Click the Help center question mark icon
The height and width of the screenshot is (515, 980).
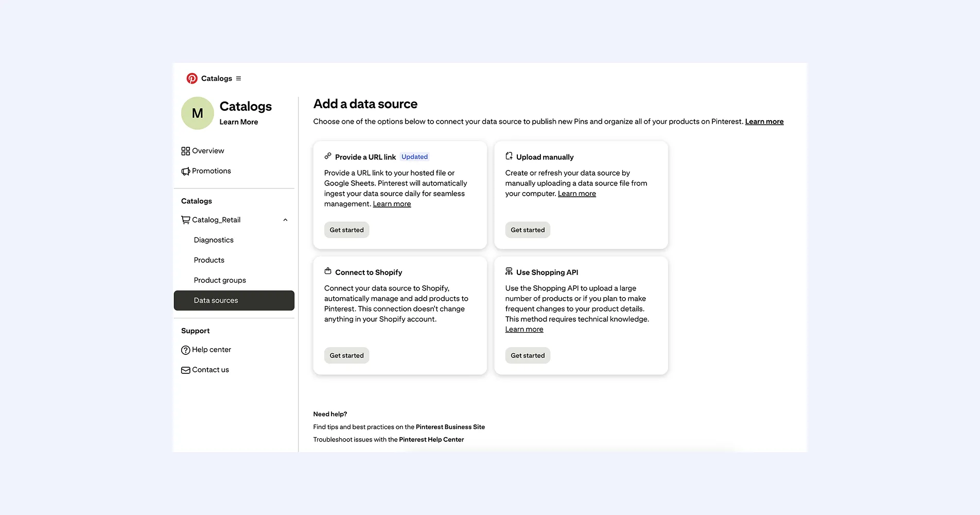[186, 350]
